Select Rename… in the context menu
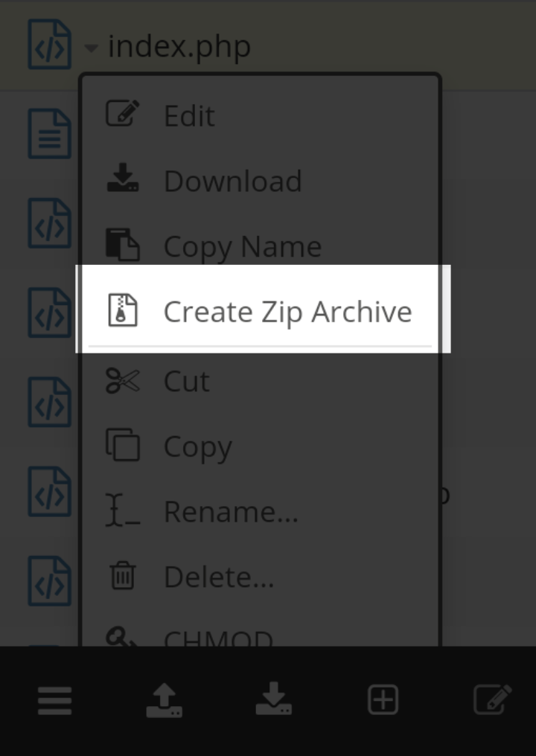 point(231,512)
